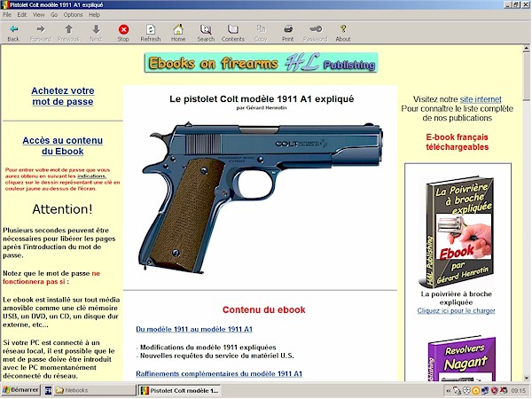
Task: Go back with the Back arrow
Action: [x=13, y=33]
